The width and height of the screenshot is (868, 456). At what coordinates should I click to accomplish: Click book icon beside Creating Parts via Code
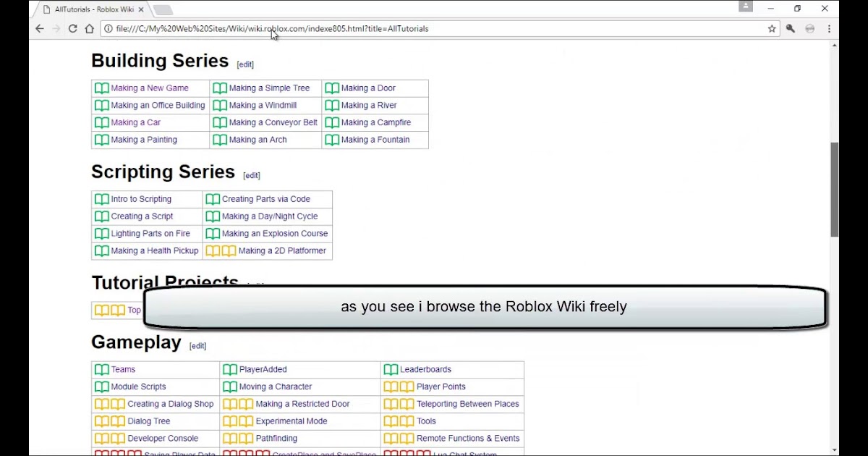click(x=213, y=199)
